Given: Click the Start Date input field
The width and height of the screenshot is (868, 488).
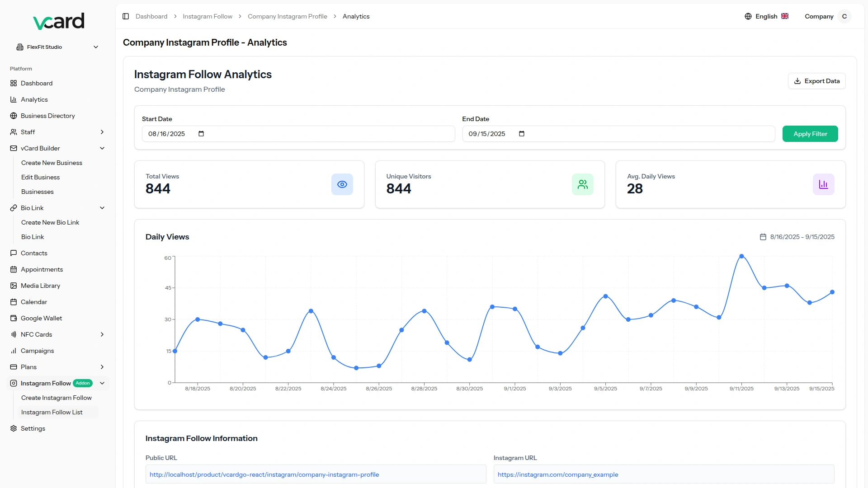Looking at the screenshot, I should (x=298, y=134).
